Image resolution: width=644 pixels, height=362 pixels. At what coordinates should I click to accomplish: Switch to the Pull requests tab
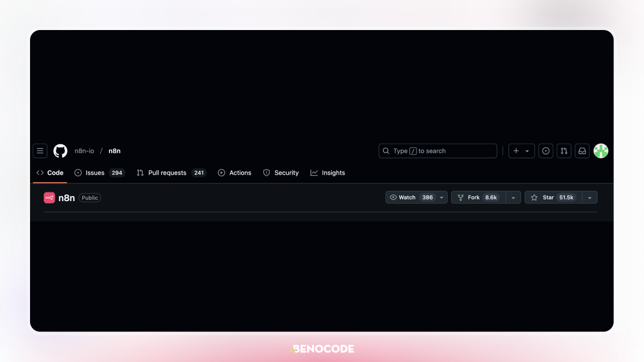(x=171, y=173)
